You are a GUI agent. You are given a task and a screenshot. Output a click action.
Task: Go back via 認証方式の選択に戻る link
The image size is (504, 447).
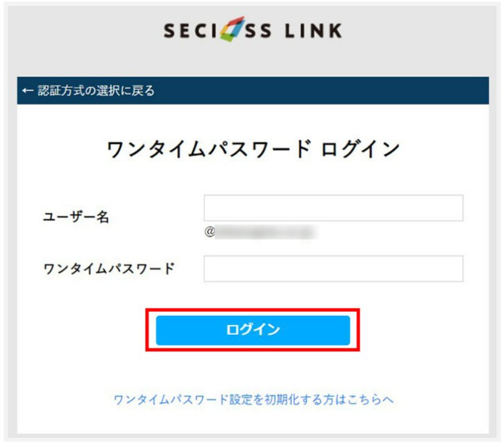tap(89, 91)
